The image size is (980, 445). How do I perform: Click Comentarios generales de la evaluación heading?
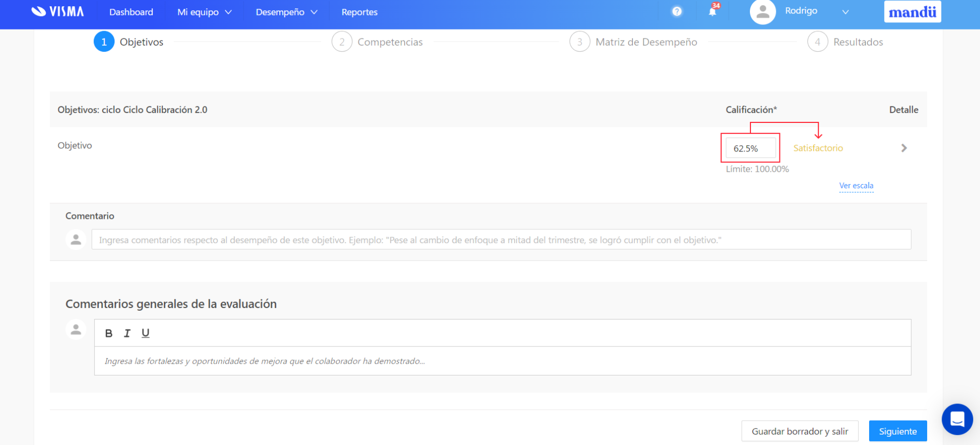coord(171,304)
